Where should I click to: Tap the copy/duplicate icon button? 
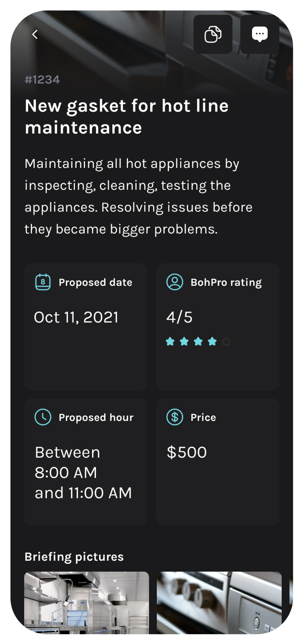pyautogui.click(x=213, y=34)
